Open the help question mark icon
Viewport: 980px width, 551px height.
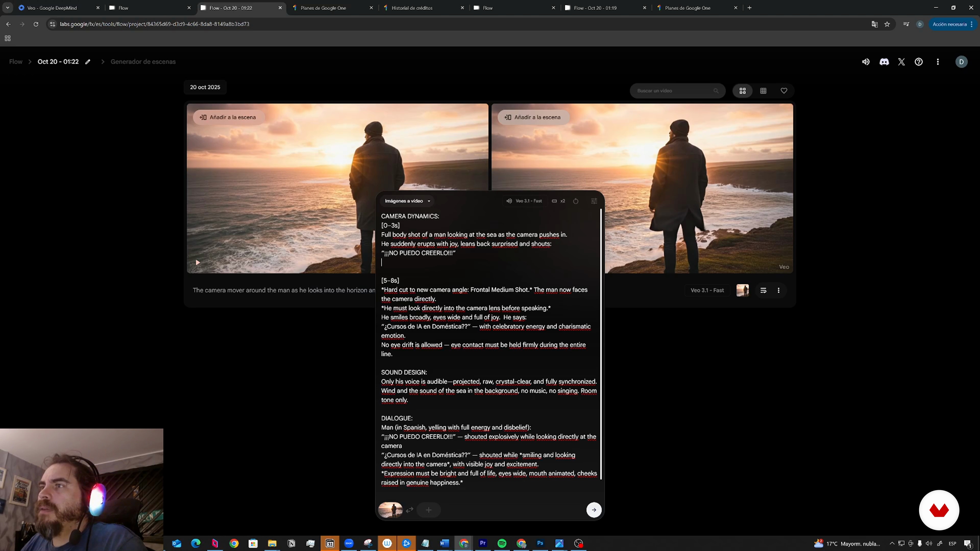pos(918,61)
